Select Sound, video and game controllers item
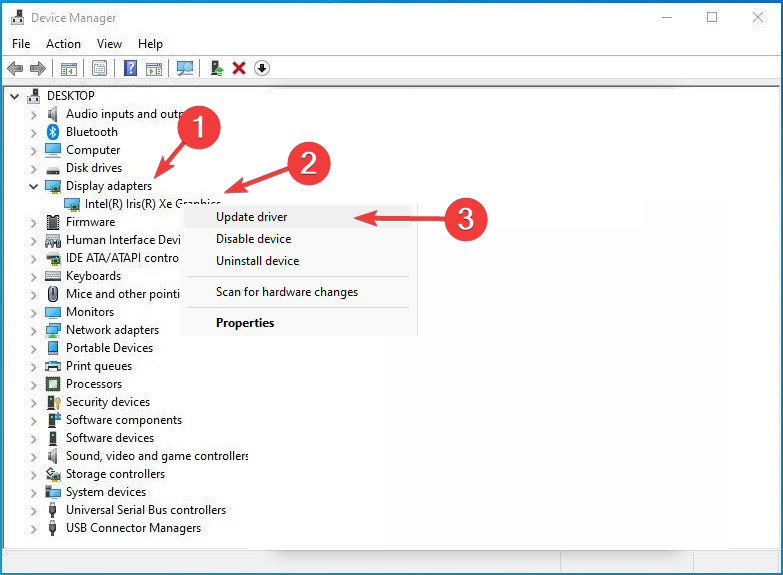This screenshot has width=783, height=575. point(157,456)
